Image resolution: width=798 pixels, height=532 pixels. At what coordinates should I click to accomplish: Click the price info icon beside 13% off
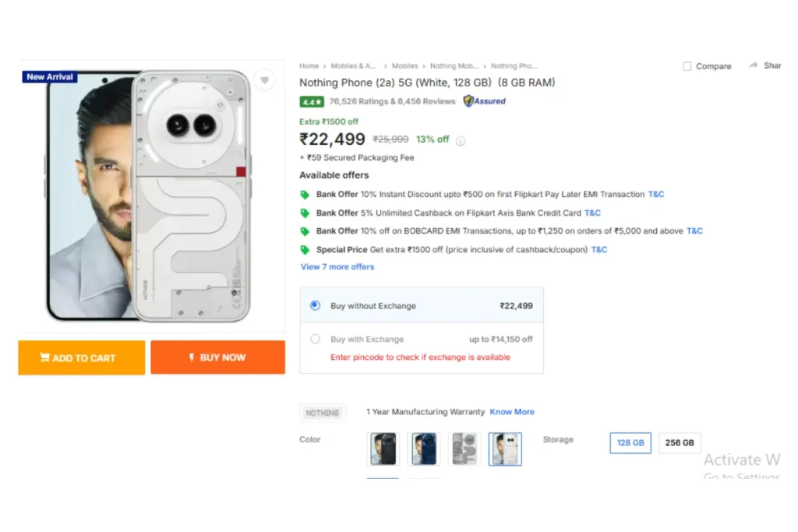(461, 141)
